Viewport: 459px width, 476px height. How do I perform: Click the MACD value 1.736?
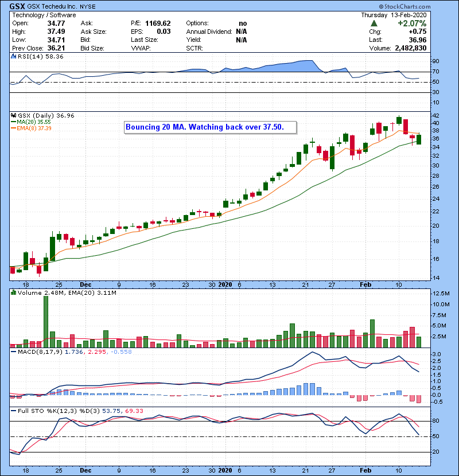tap(74, 352)
